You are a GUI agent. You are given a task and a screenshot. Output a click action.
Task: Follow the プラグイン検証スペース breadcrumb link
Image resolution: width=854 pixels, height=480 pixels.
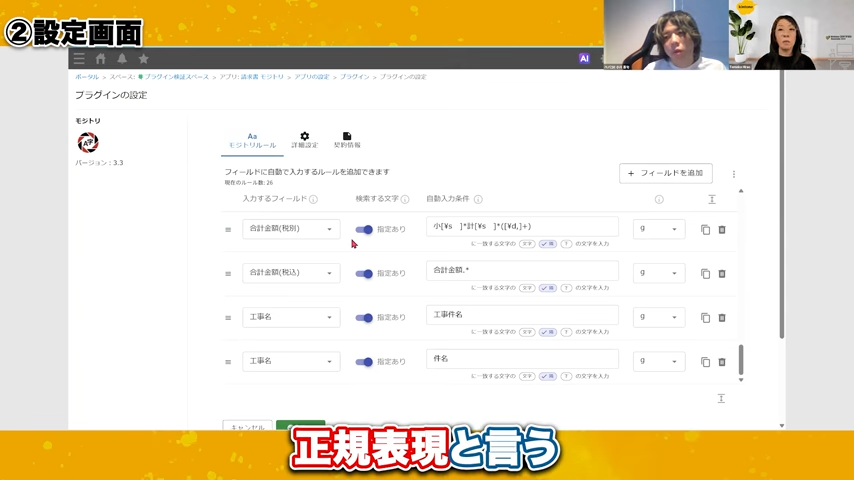coord(176,77)
